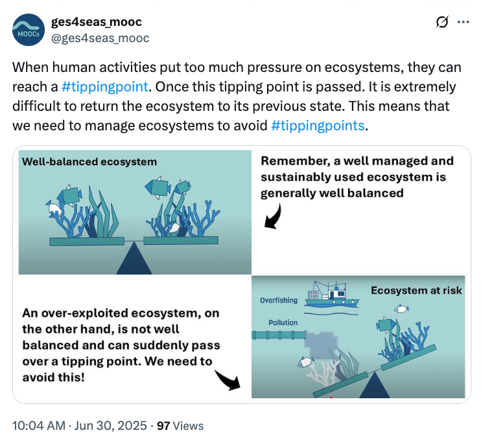The height and width of the screenshot is (448, 483).
Task: Click the pollution pipe illustration
Action: (277, 337)
